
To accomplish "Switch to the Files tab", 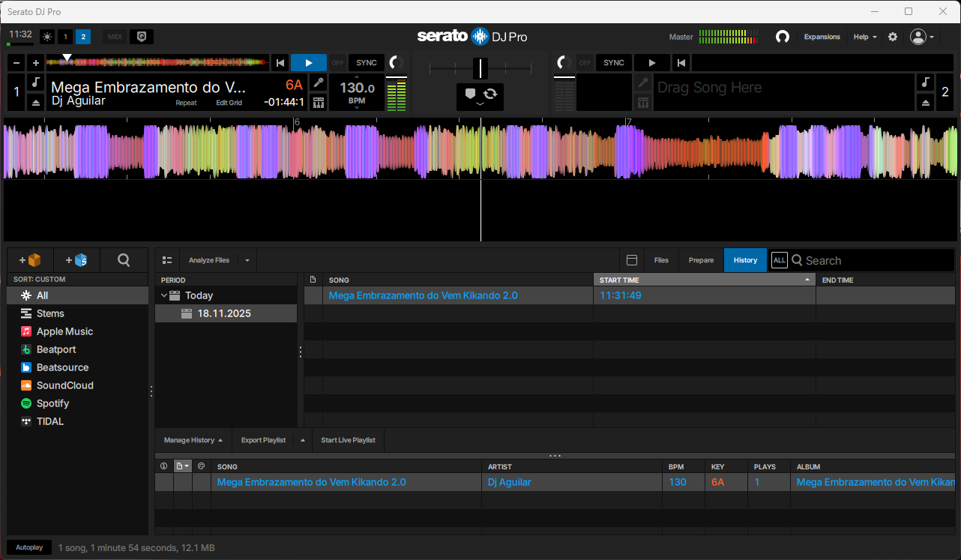I will 661,260.
